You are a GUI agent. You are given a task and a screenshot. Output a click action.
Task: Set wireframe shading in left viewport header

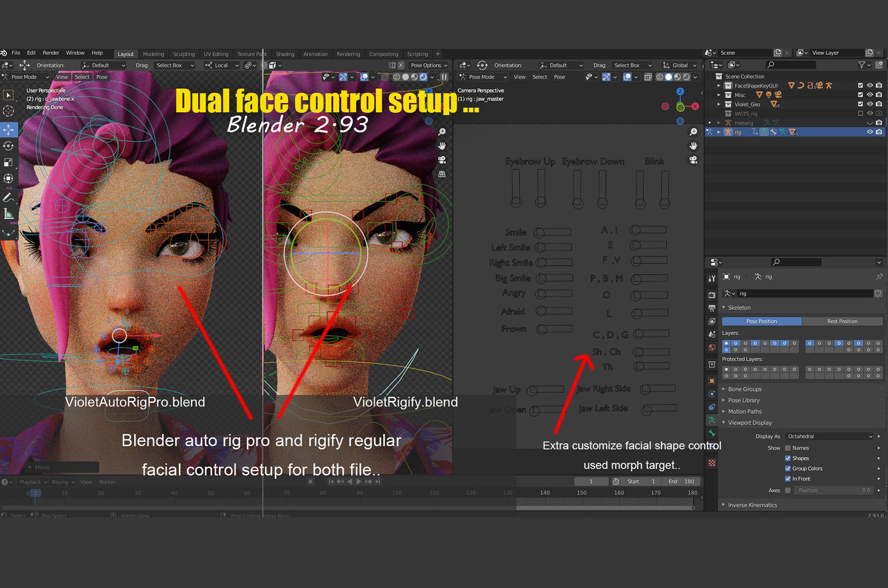tap(396, 77)
